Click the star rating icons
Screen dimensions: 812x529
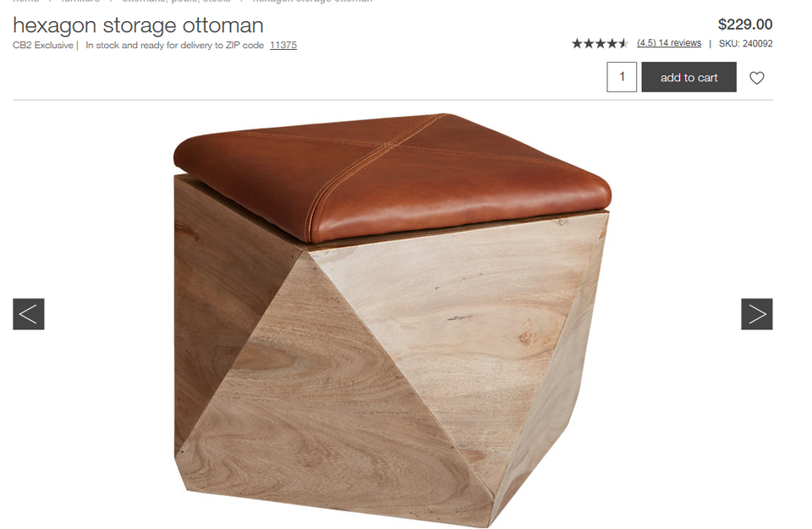(600, 43)
